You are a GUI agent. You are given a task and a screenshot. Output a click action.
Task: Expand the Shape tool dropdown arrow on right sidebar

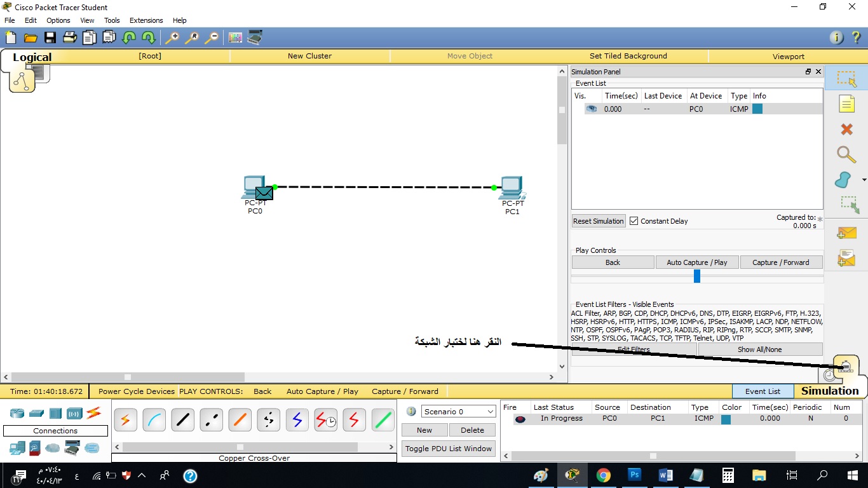(864, 180)
